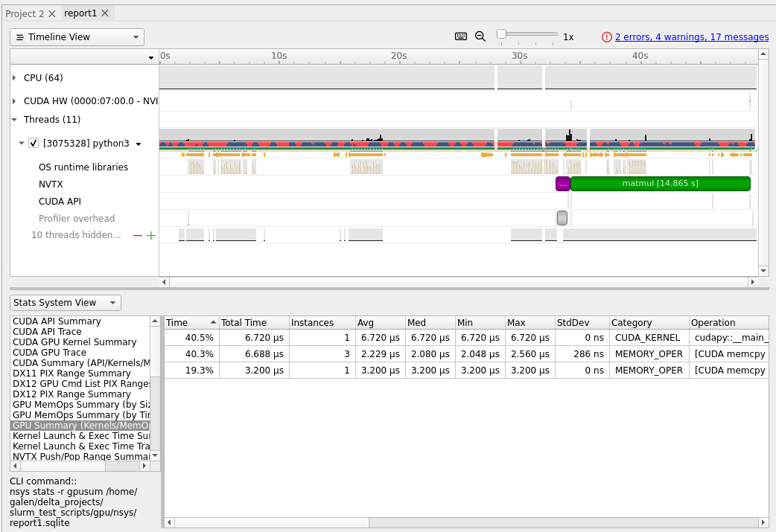
Task: Click the green plus to show threads
Action: pos(150,235)
